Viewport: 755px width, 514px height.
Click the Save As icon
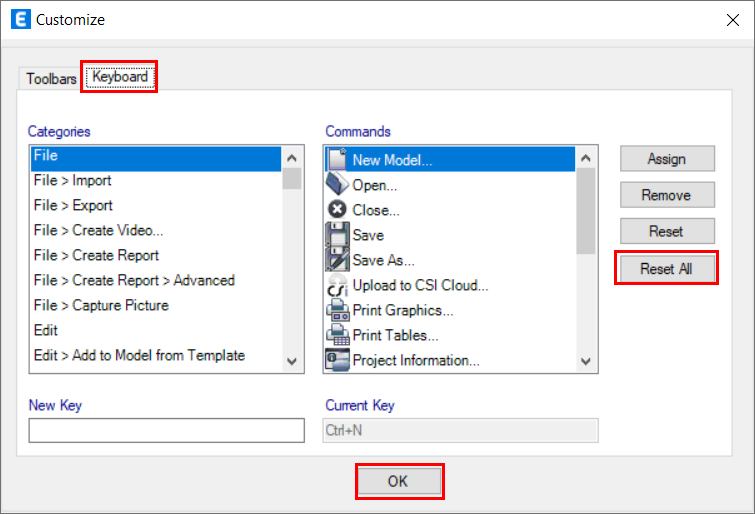[337, 260]
